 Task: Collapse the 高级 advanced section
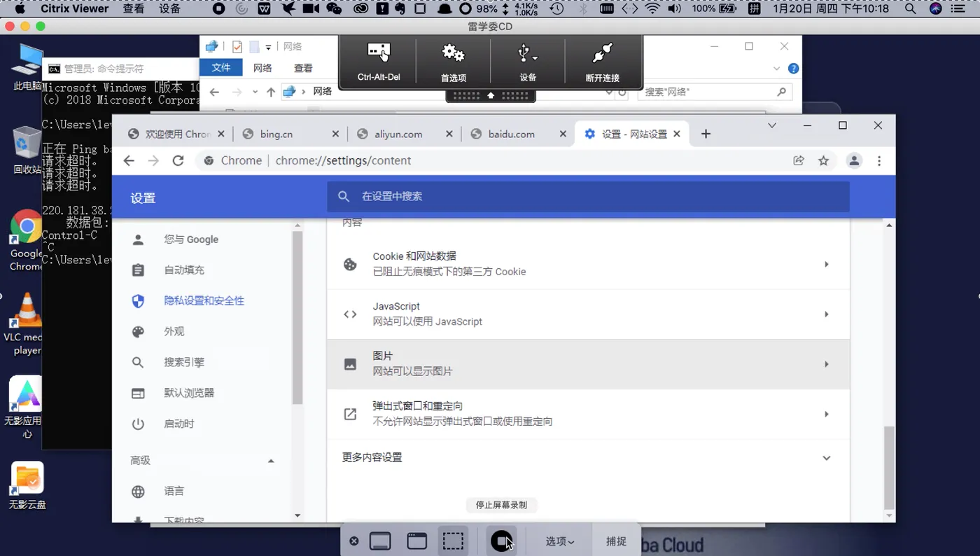(x=271, y=461)
